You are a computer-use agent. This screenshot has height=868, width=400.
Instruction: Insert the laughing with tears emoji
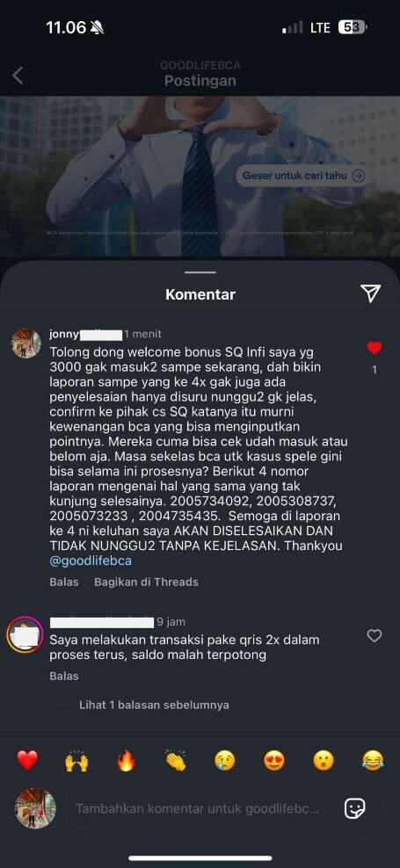click(373, 760)
